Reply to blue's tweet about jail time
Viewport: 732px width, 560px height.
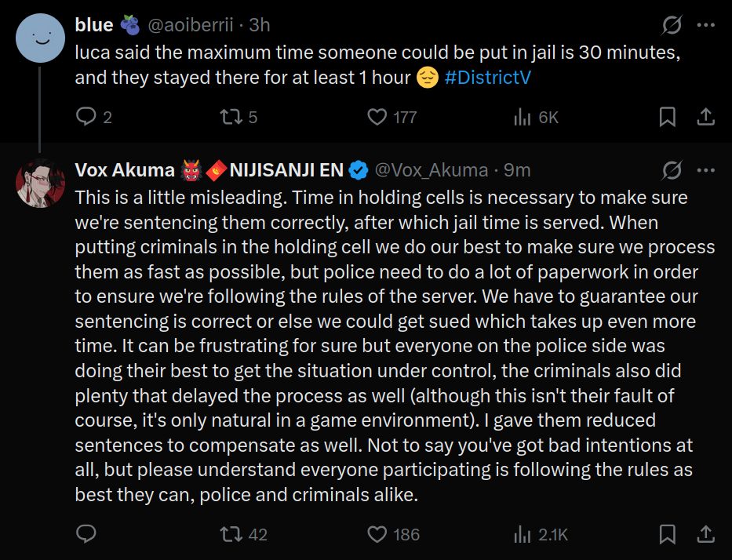86,117
